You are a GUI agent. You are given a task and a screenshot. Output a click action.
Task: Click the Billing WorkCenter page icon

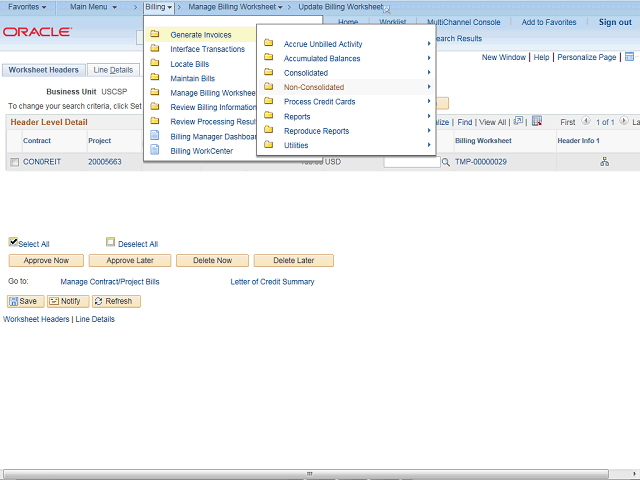click(155, 150)
